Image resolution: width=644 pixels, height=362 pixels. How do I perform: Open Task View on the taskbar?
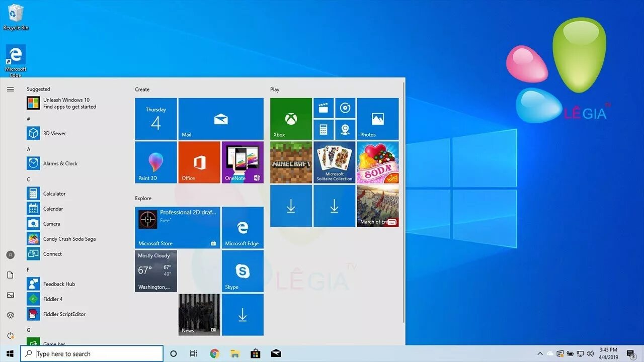tap(194, 353)
